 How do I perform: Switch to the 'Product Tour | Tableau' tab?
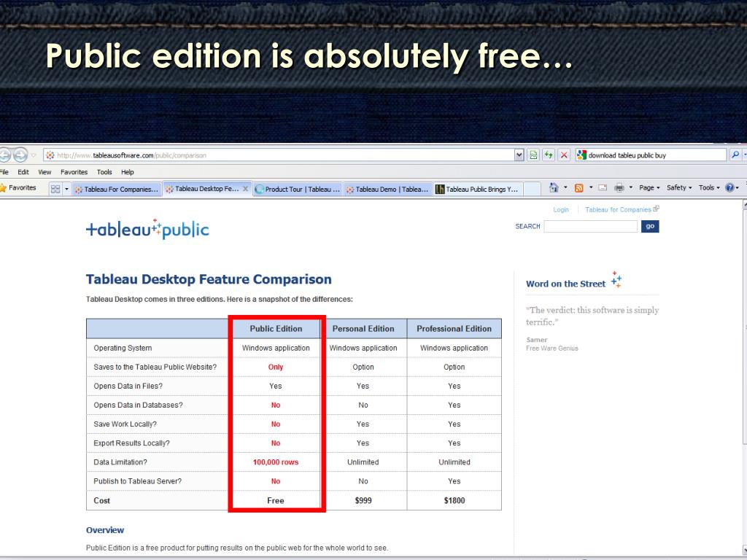coord(298,189)
